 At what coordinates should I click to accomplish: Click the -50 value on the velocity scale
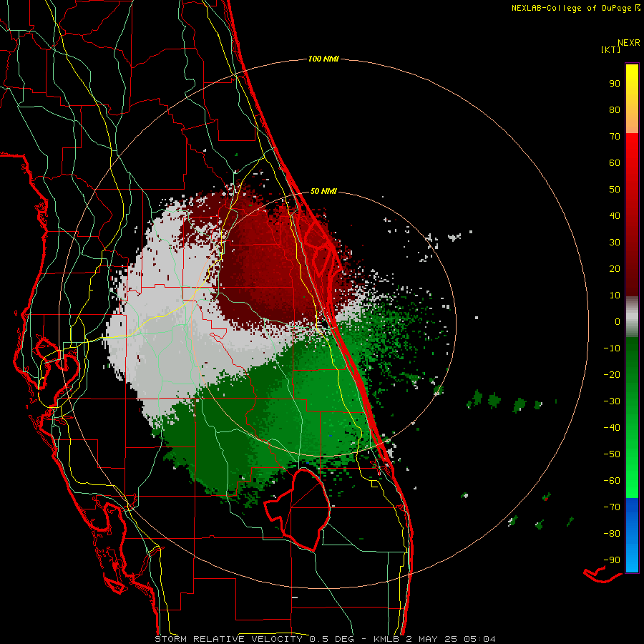[612, 454]
